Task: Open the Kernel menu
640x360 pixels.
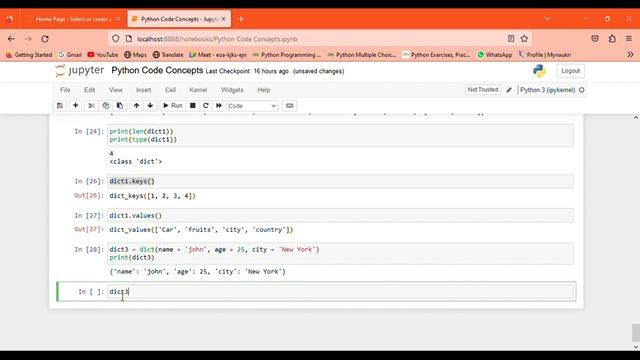Action: [198, 90]
